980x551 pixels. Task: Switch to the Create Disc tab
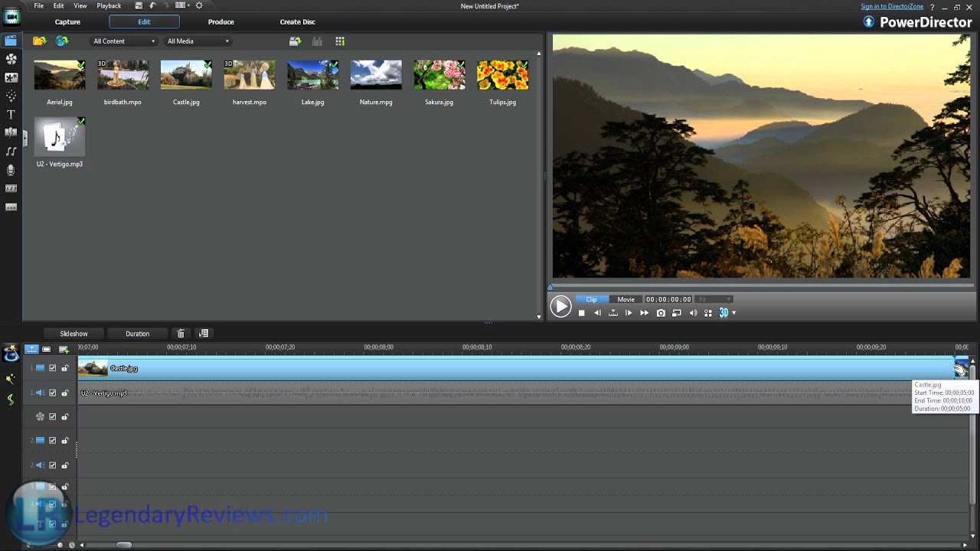point(297,22)
